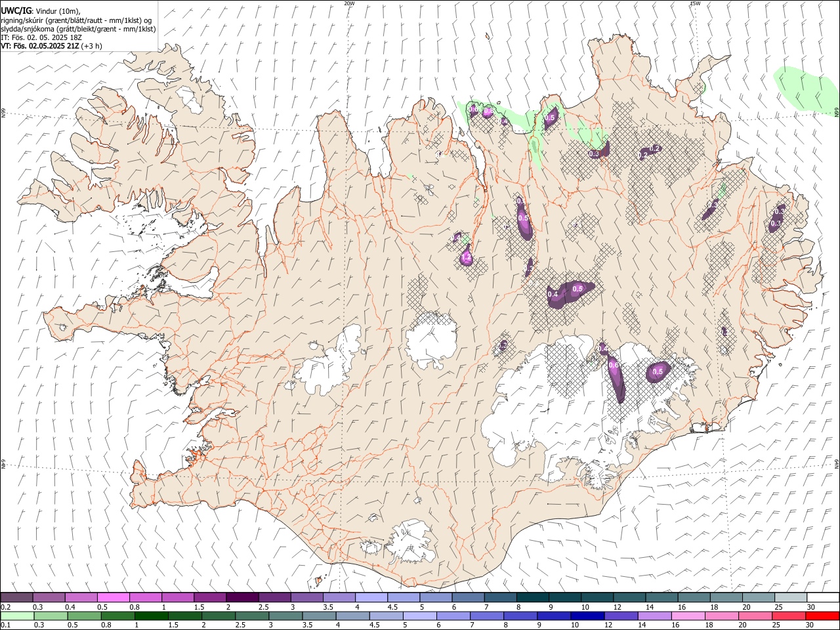The width and height of the screenshot is (840, 630).
Task: Pick the dark teal swatch starting at 8, upper scale
Action: (532, 598)
